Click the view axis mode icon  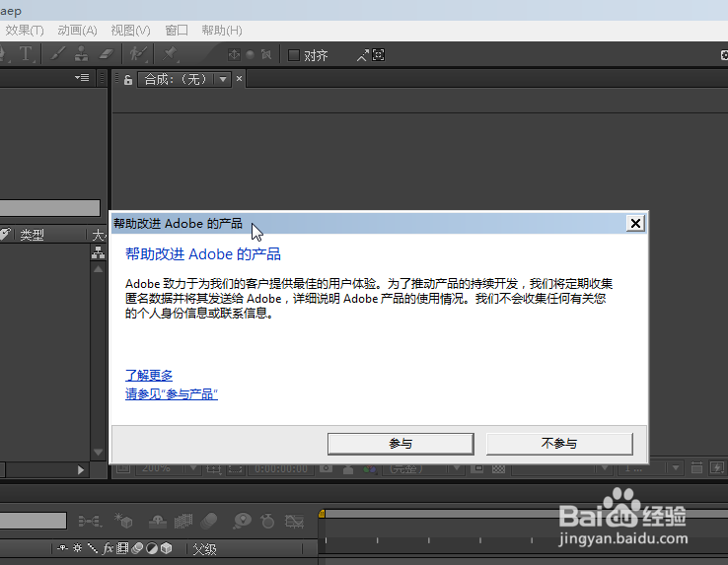tap(266, 55)
